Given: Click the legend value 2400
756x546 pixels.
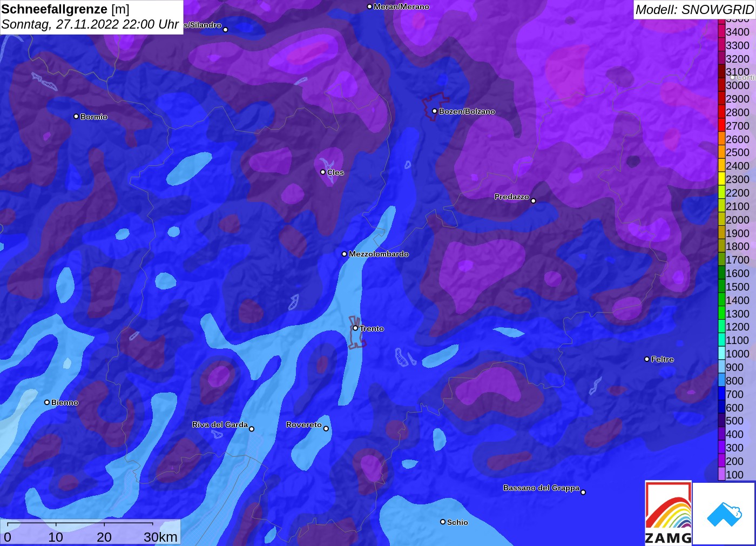Looking at the screenshot, I should [x=738, y=166].
